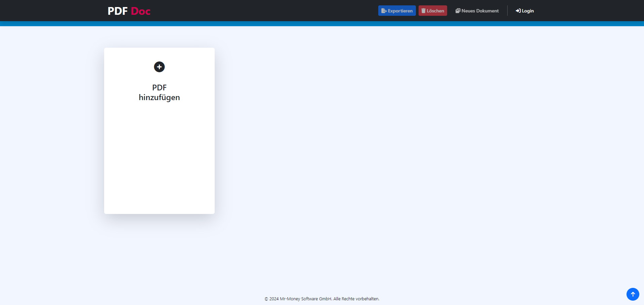Screen dimensions: 644x305
Task: Click the export icon inside Exportieren button
Action: pos(384,11)
